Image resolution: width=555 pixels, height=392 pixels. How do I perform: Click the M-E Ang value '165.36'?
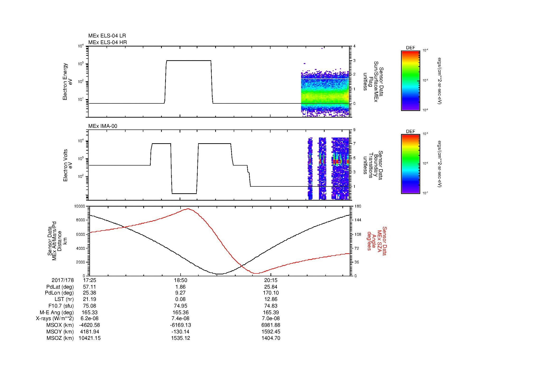(x=180, y=312)
